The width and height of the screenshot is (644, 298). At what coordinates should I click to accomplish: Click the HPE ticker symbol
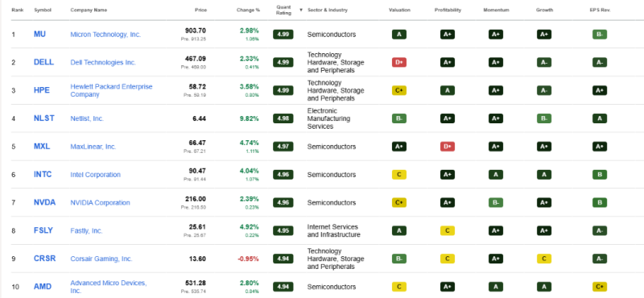click(x=42, y=90)
